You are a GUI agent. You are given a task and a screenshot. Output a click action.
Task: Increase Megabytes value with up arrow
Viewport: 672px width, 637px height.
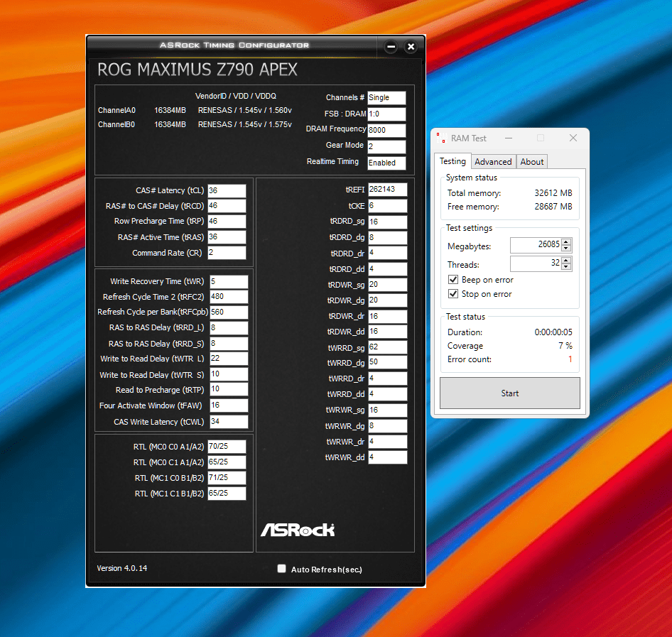click(566, 241)
